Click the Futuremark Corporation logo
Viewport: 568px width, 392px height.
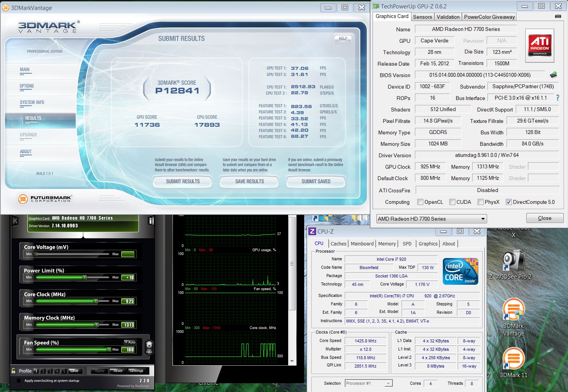[45, 198]
